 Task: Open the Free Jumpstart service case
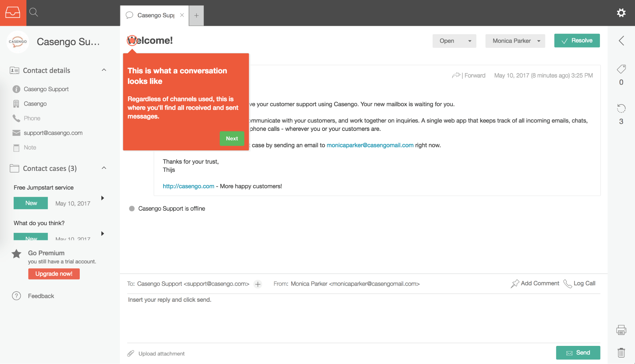[44, 187]
